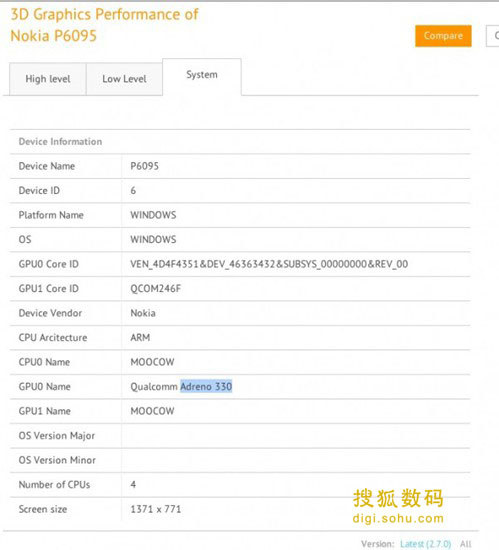Select the QCOM246F value
499x550 pixels.
(156, 289)
